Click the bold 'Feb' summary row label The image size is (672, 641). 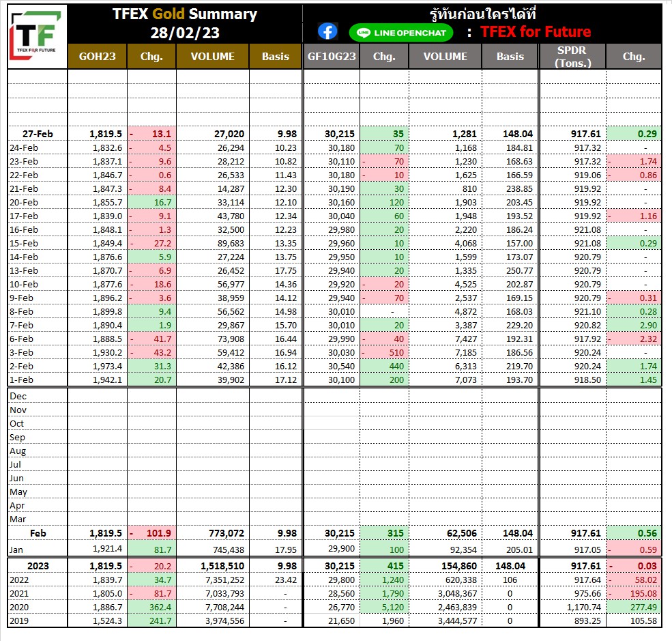tap(38, 533)
